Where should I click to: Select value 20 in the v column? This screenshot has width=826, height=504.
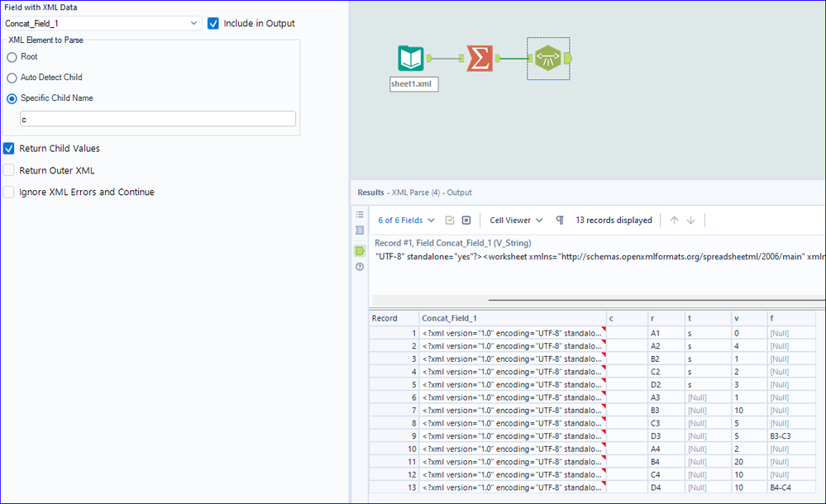tap(749, 462)
